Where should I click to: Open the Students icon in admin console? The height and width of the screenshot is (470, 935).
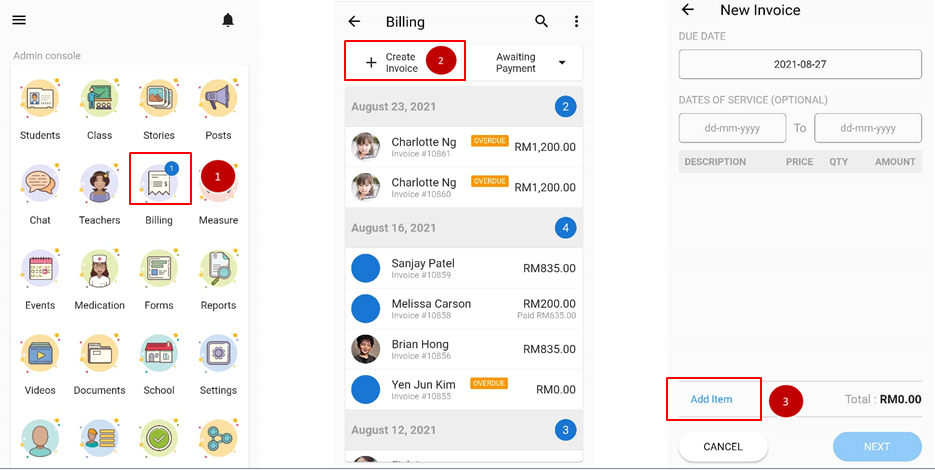(40, 100)
